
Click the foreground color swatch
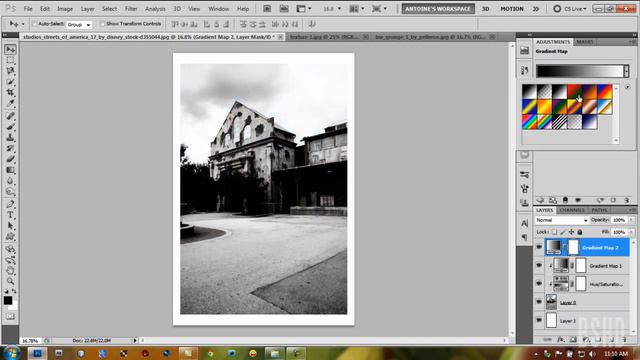click(8, 300)
